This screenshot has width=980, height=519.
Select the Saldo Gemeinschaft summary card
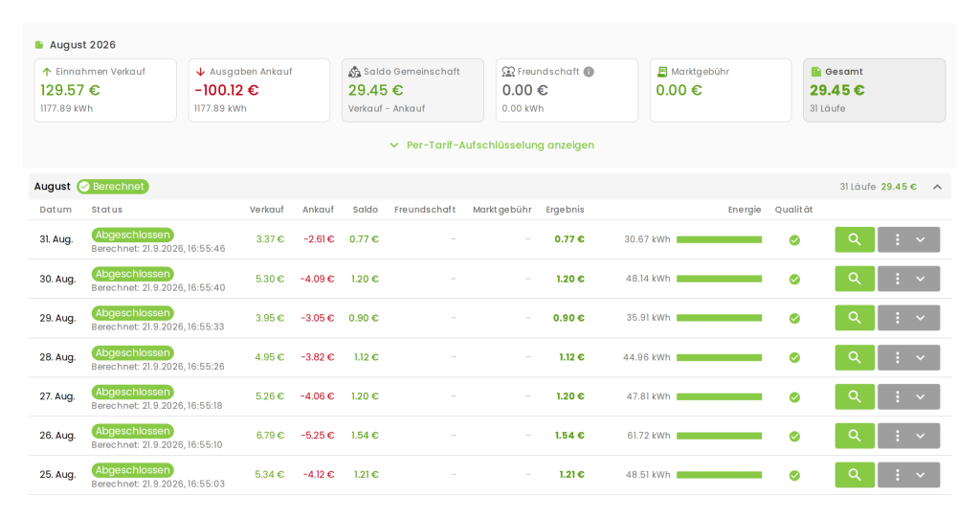point(412,91)
